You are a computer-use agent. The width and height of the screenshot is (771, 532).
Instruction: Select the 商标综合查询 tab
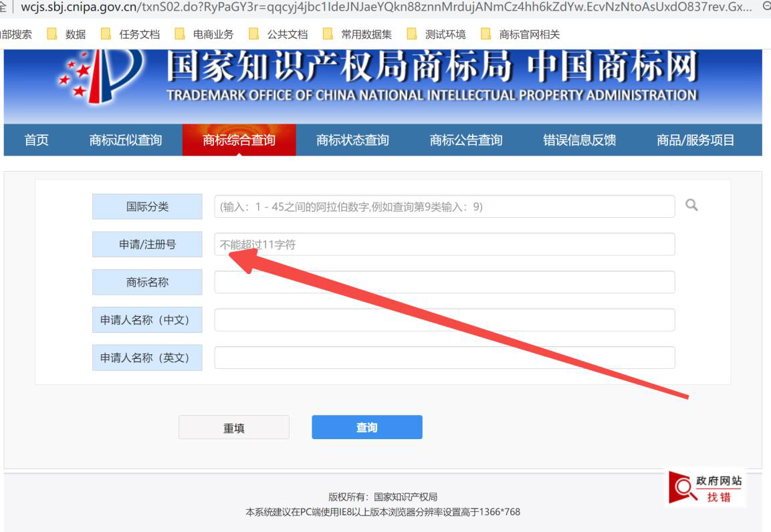coord(239,140)
